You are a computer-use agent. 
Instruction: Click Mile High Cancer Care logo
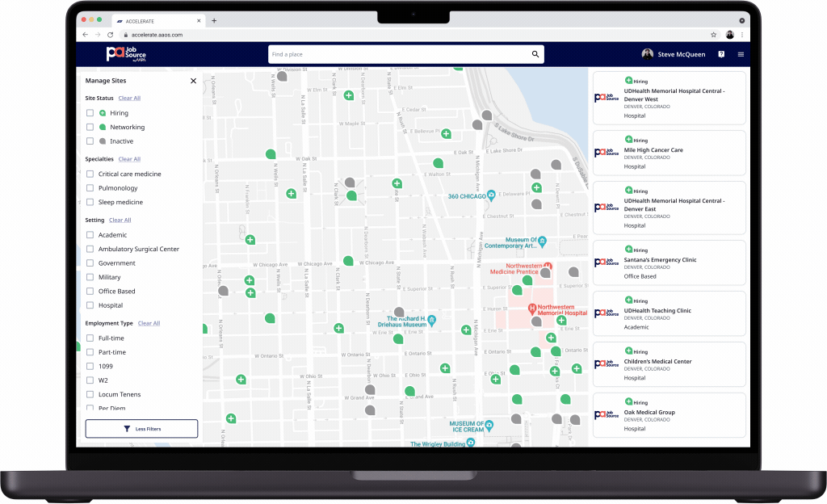coord(607,153)
